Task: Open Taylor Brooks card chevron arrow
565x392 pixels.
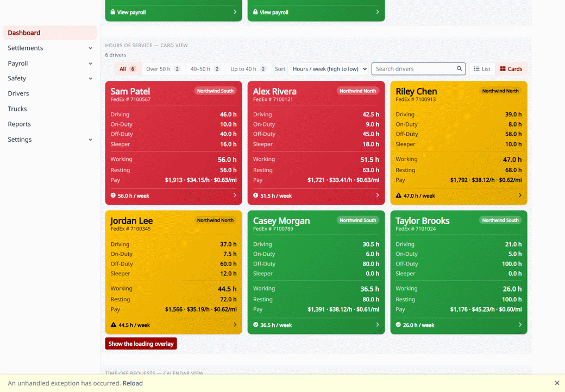Action: (x=520, y=324)
